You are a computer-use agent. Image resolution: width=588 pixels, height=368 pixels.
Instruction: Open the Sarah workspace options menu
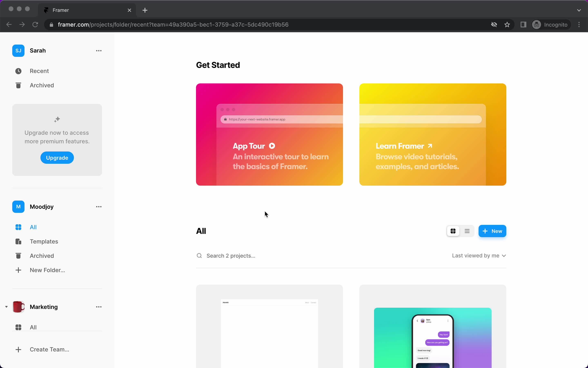pyautogui.click(x=99, y=51)
